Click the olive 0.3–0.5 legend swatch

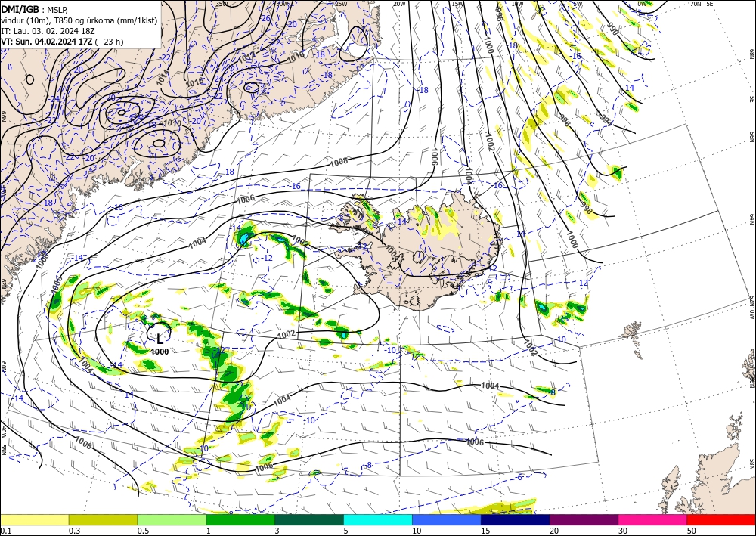click(103, 519)
